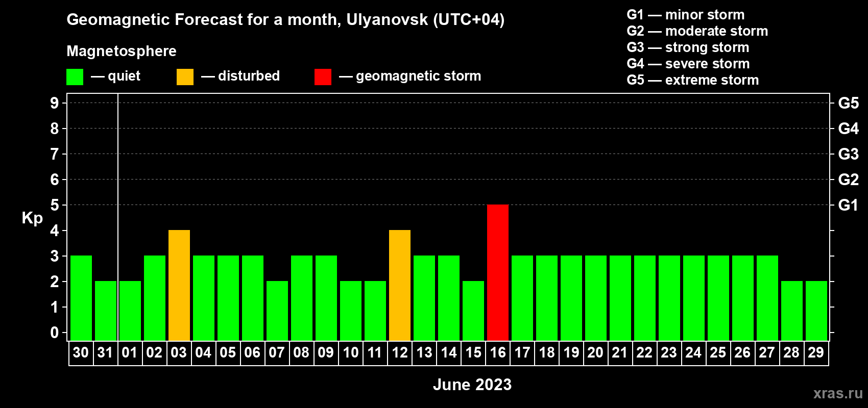The image size is (868, 408).
Task: Click the date label 03
Action: (x=179, y=352)
